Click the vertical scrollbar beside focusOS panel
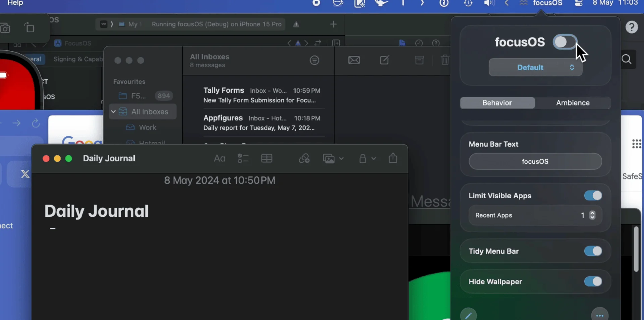The image size is (644, 320). coord(636,249)
